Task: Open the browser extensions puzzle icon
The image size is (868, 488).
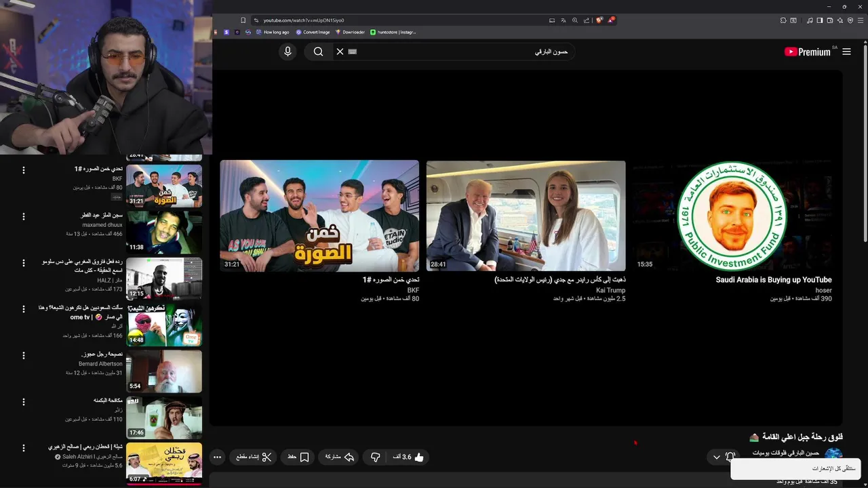Action: [783, 20]
